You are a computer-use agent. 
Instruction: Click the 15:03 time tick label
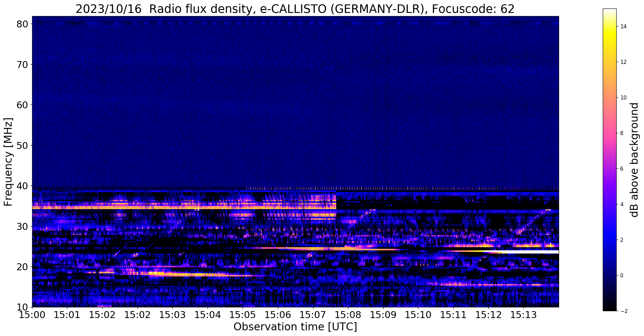click(173, 315)
